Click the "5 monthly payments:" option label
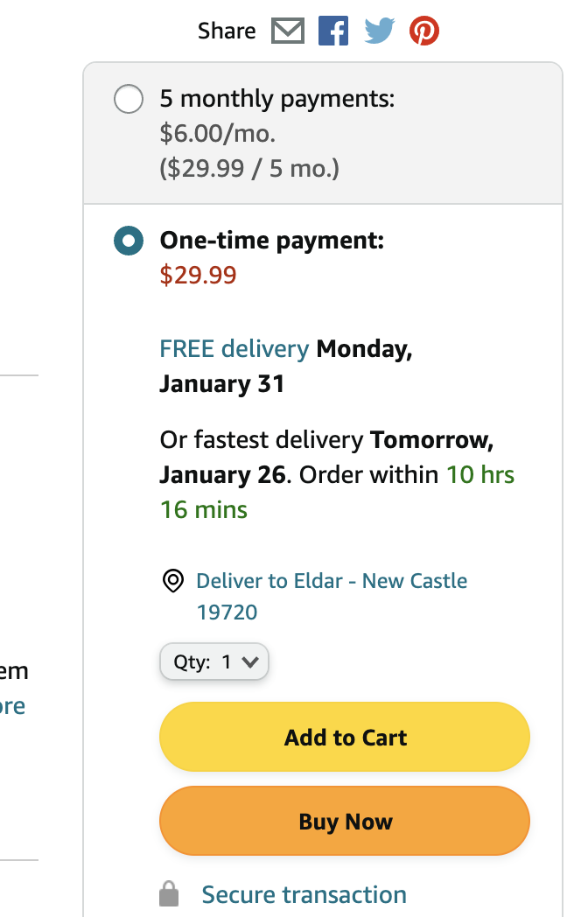Screen dimensions: 588x917 coord(276,99)
